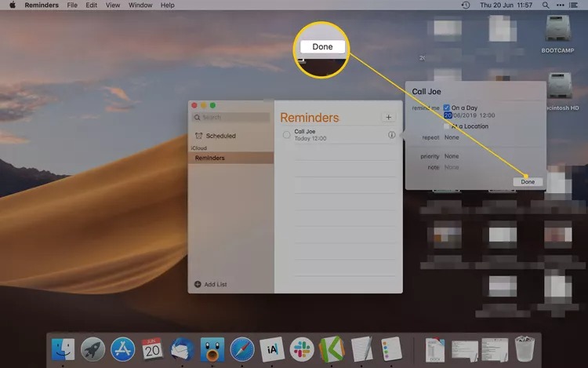This screenshot has height=368, width=588.
Task: Click the Add List button
Action: (211, 284)
